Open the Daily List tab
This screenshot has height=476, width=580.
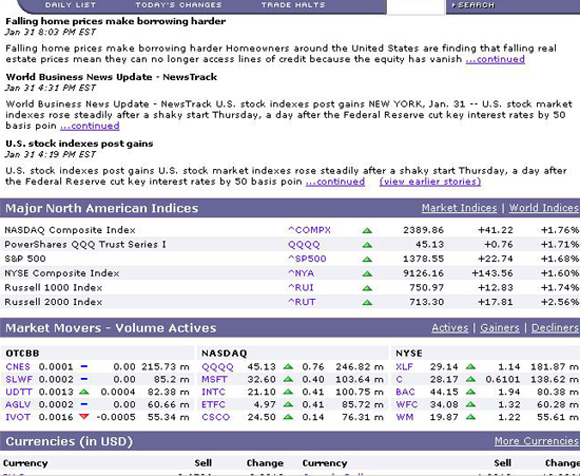pyautogui.click(x=70, y=5)
